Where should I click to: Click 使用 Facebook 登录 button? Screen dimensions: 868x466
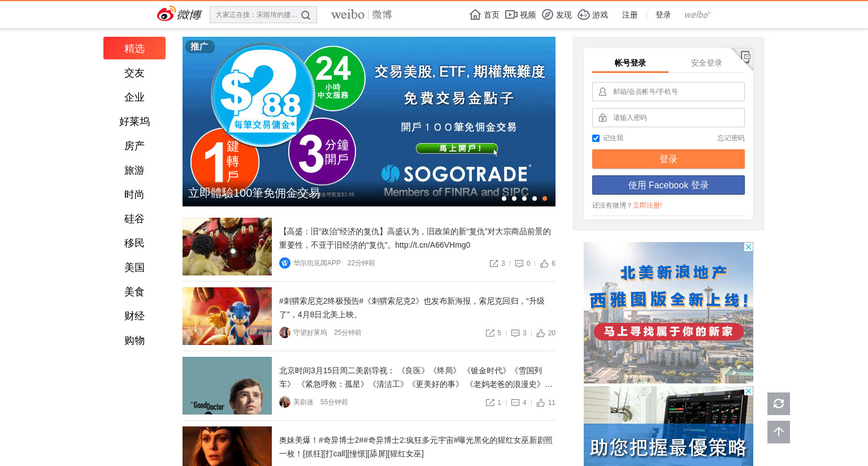coord(669,185)
